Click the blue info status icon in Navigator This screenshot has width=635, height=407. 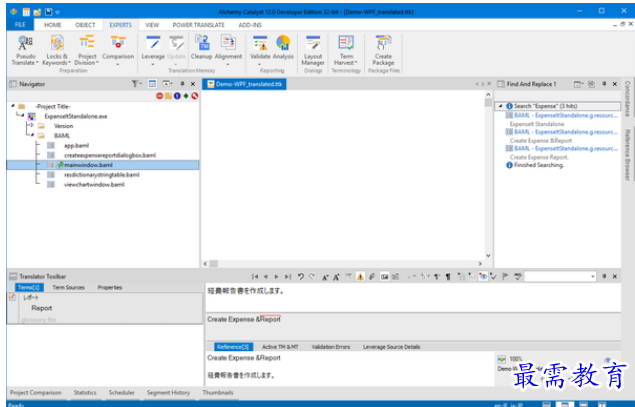pyautogui.click(x=177, y=96)
